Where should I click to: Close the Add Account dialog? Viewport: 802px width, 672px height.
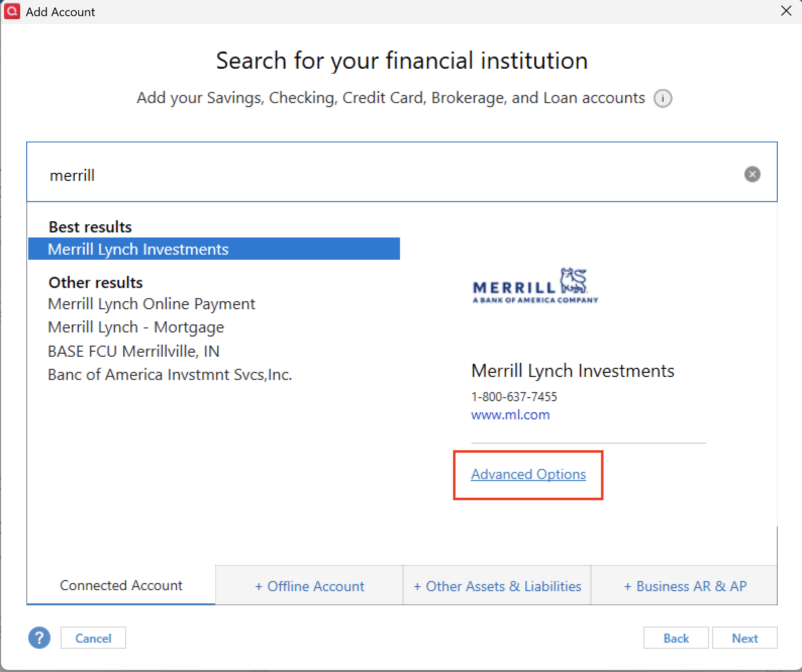coord(786,11)
